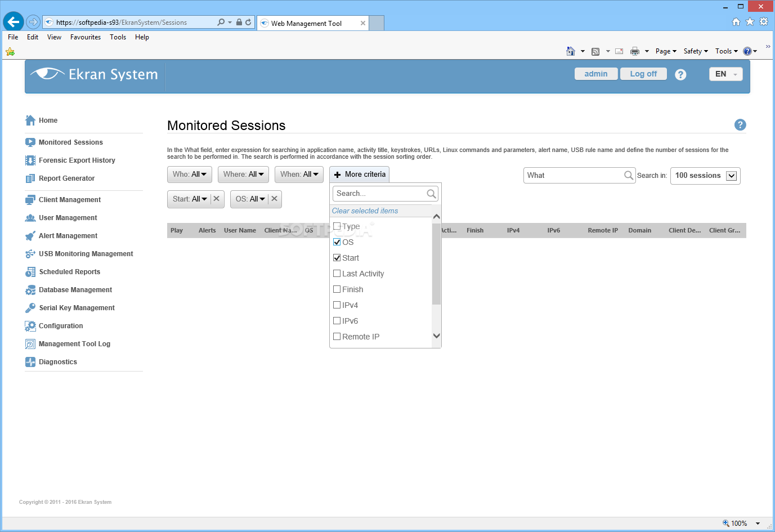This screenshot has width=775, height=532.
Task: Open the File menu
Action: 13,37
